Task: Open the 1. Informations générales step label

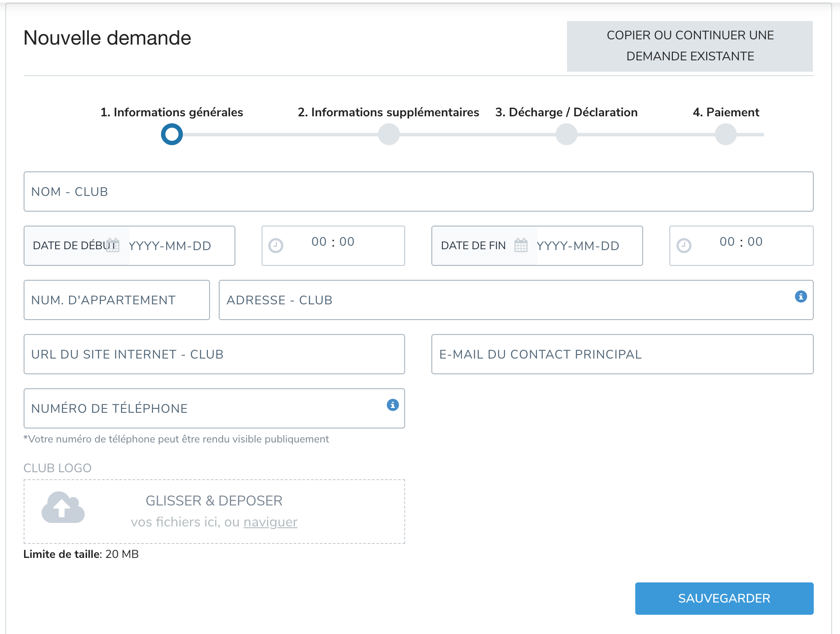Action: pyautogui.click(x=172, y=112)
